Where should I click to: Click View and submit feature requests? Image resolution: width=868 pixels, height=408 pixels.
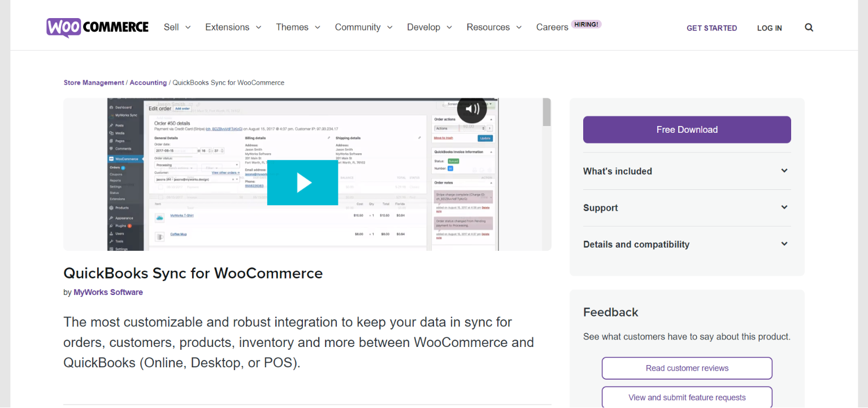click(x=687, y=397)
